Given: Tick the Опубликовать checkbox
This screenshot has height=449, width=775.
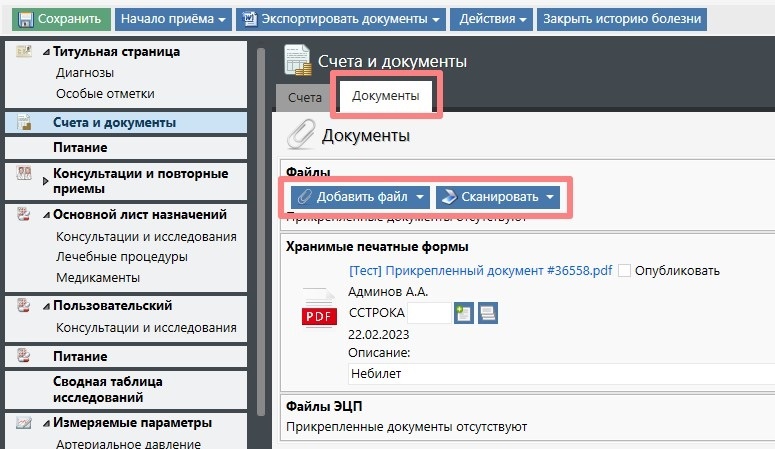Looking at the screenshot, I should (625, 271).
